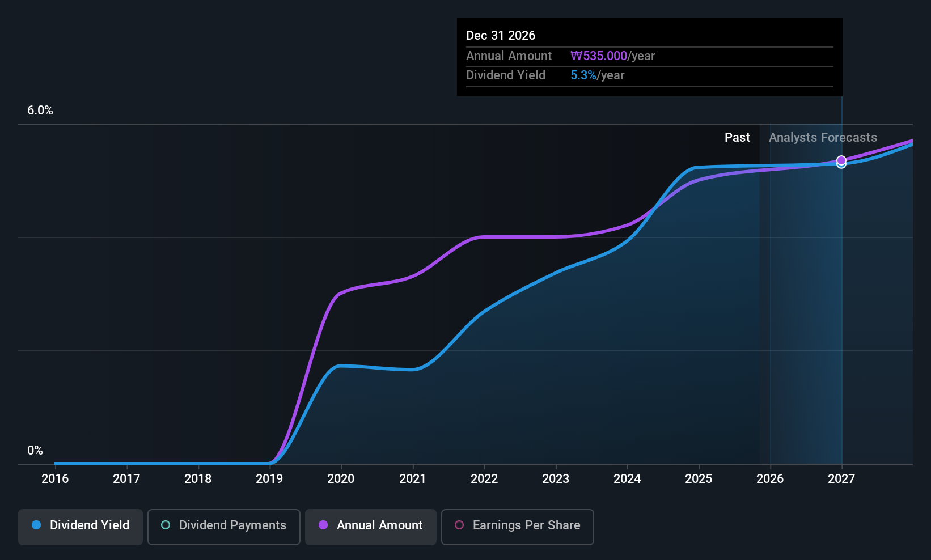Click the Dec 31 2026 tooltip header

click(501, 36)
